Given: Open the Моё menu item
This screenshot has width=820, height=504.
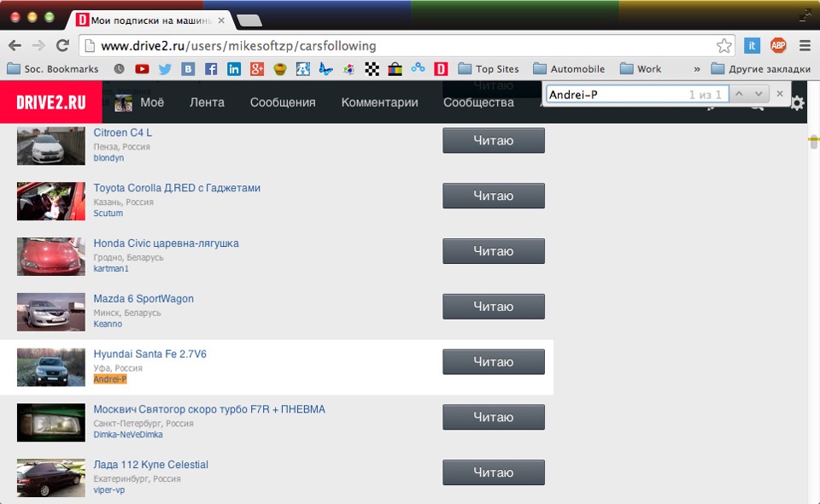Looking at the screenshot, I should point(152,103).
